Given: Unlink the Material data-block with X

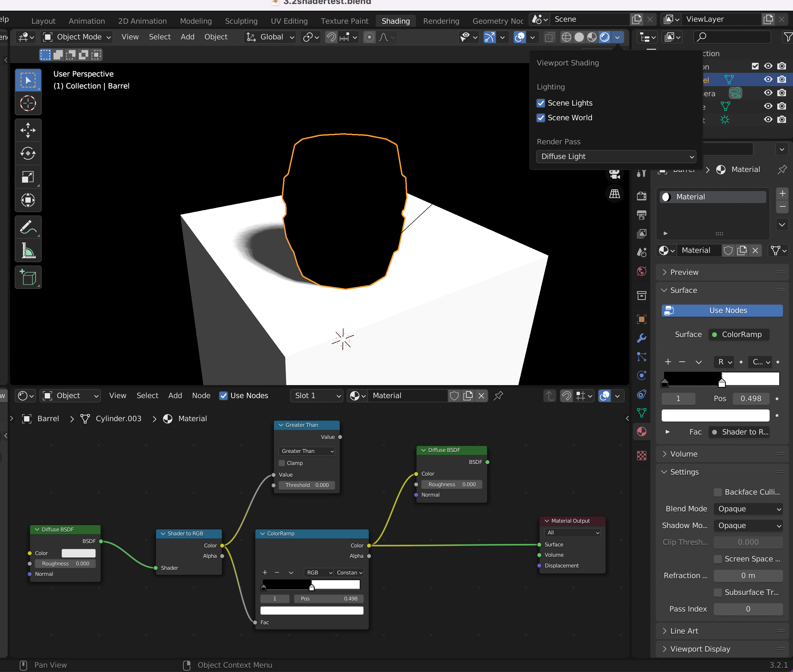Looking at the screenshot, I should [x=755, y=250].
